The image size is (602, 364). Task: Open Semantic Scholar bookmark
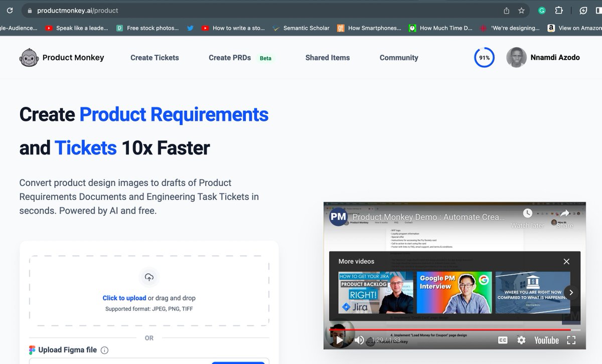point(301,28)
